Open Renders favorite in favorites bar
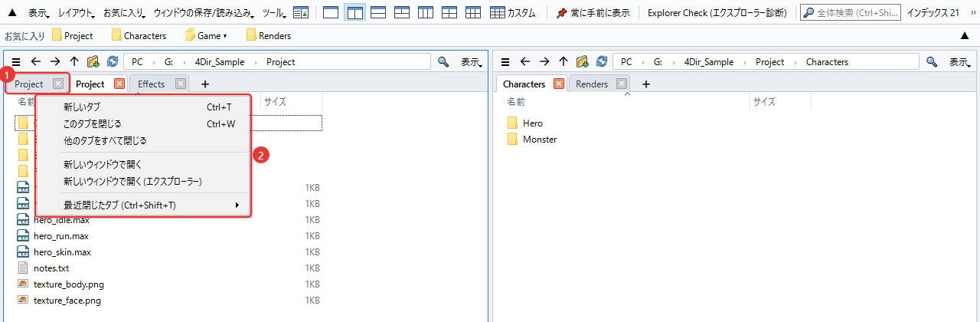The width and height of the screenshot is (980, 322). tap(268, 36)
